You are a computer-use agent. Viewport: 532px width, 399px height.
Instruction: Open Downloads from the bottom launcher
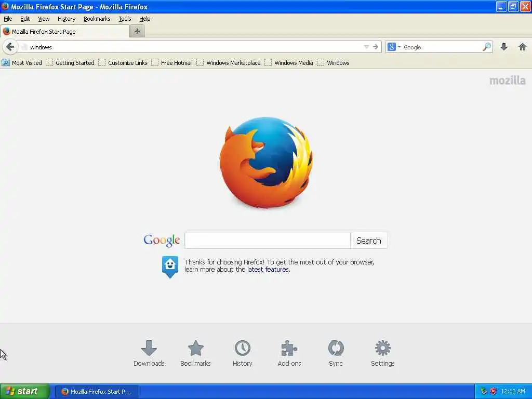(x=149, y=353)
